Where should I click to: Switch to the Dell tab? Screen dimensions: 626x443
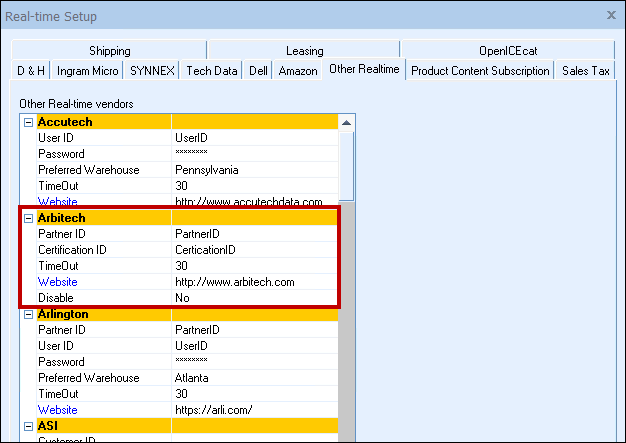click(258, 71)
